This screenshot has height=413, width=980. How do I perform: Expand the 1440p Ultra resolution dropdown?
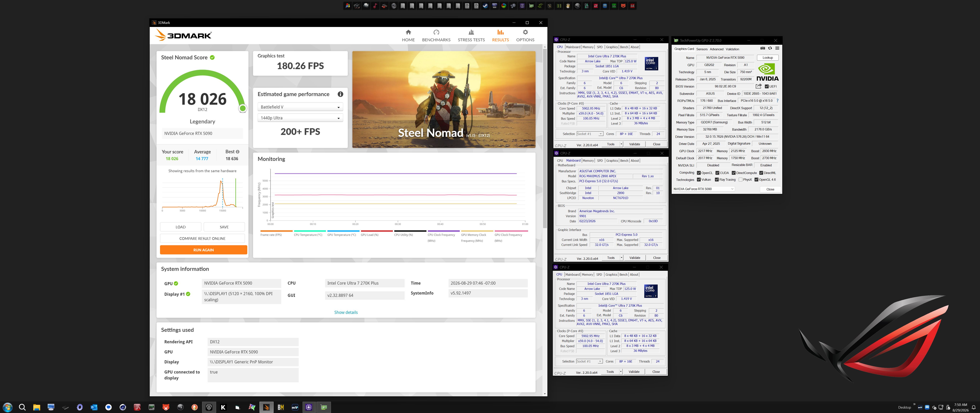click(300, 118)
